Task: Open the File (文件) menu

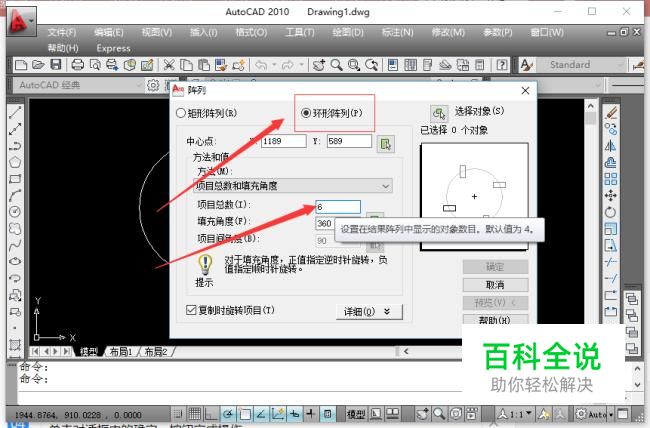Action: 62,32
